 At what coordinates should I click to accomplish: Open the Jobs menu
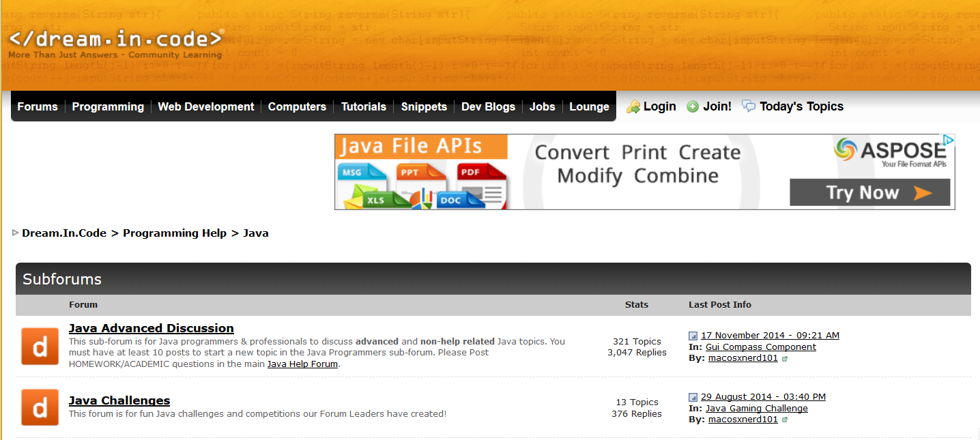coord(543,106)
